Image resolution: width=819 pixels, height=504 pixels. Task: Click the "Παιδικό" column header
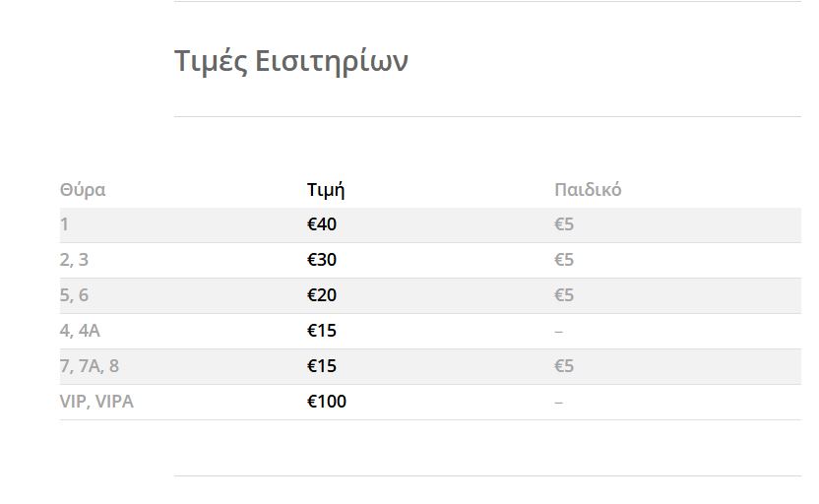coord(588,190)
